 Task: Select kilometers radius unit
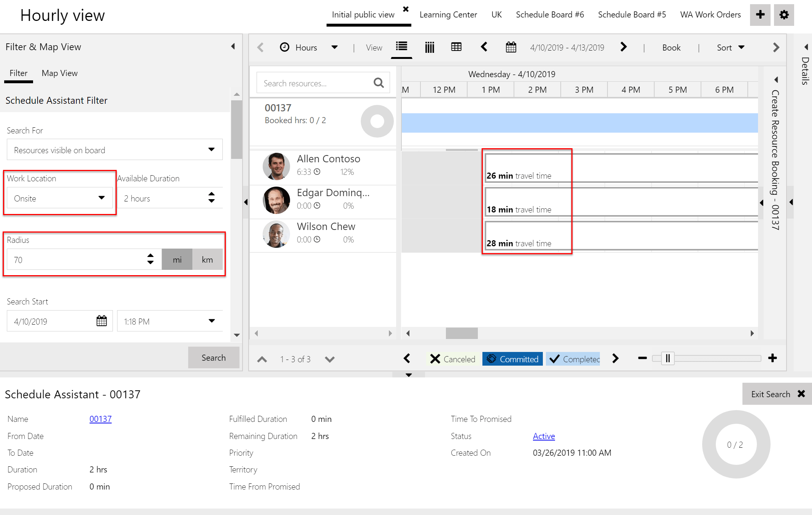[x=208, y=260]
